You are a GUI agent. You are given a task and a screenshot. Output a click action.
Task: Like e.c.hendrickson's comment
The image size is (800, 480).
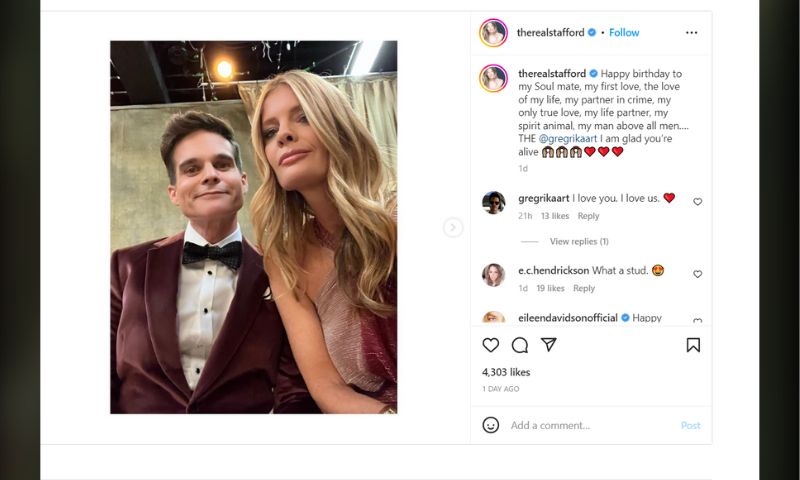[x=697, y=274]
